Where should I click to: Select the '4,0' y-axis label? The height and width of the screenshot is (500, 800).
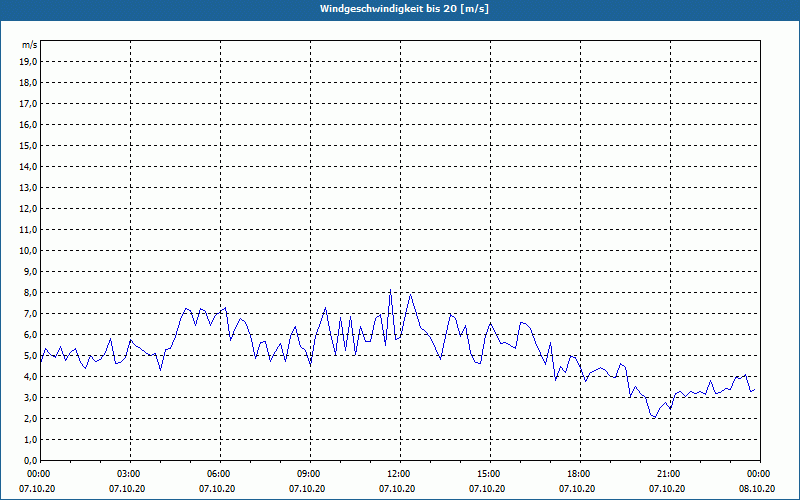click(x=31, y=377)
